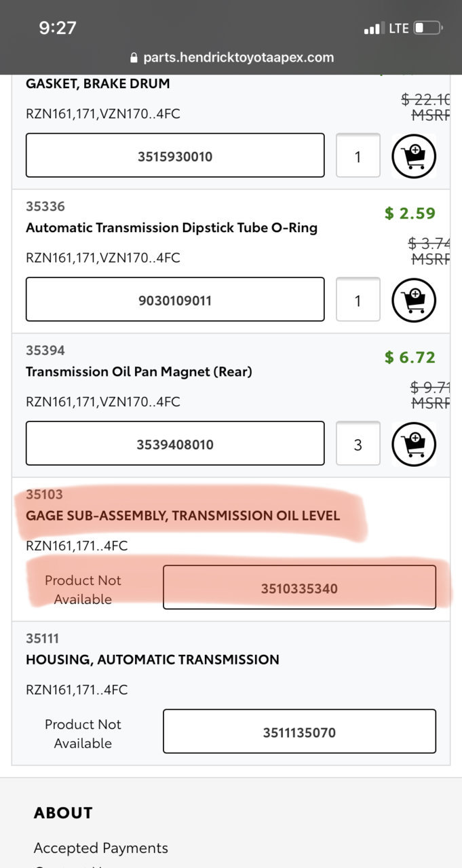This screenshot has width=462, height=868.
Task: Click part number button 3510335340
Action: (x=299, y=588)
